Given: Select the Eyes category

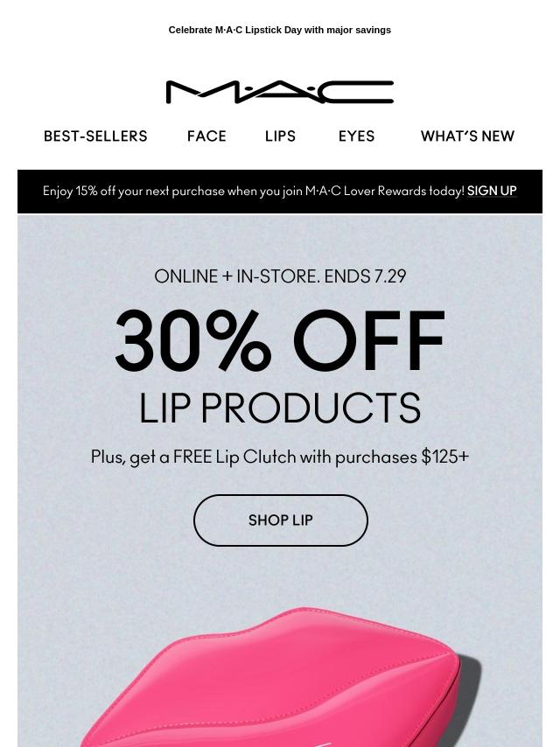Looking at the screenshot, I should click(356, 136).
